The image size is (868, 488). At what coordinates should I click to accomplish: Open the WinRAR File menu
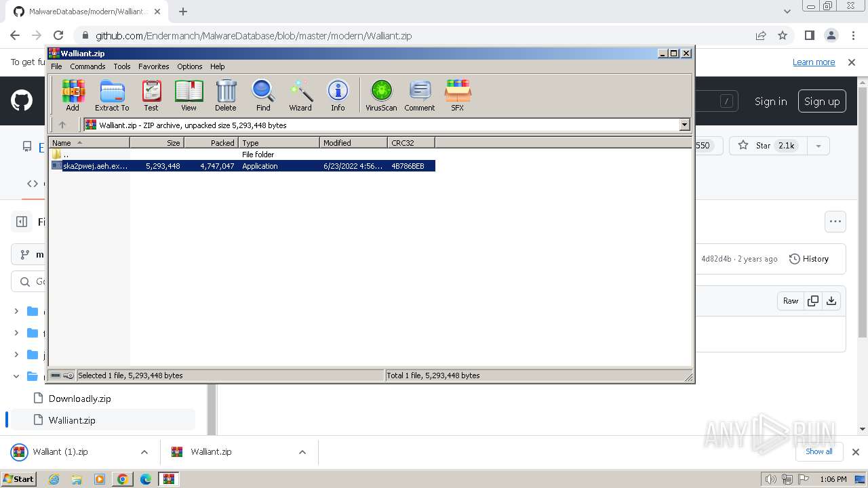[56, 66]
